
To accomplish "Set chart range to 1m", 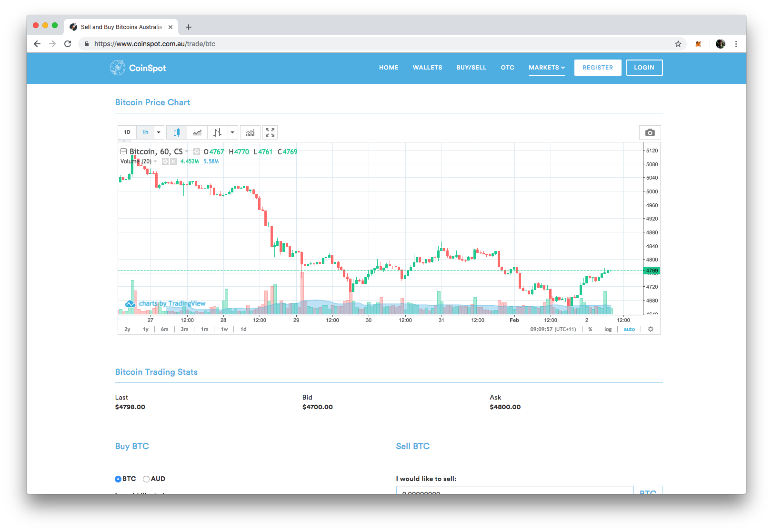I will click(205, 329).
